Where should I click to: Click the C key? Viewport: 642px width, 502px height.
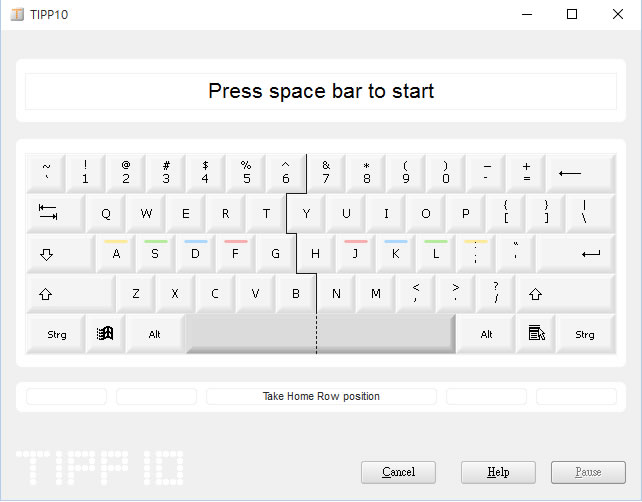[x=215, y=294]
